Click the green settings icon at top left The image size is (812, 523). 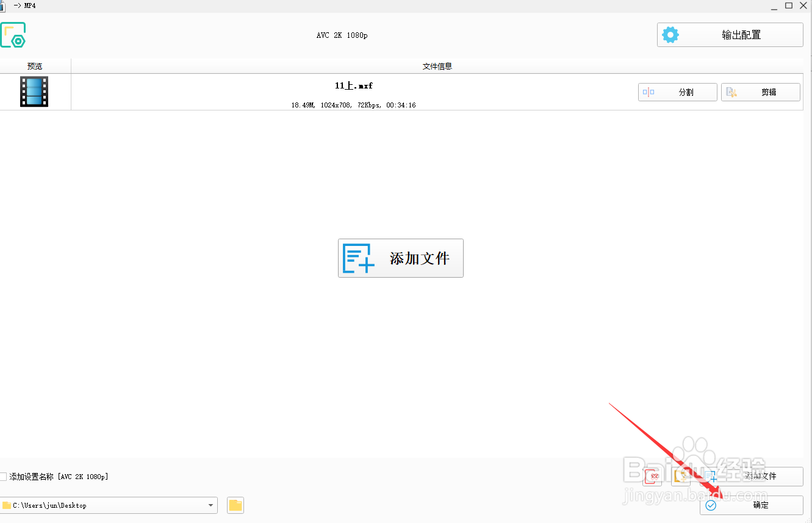13,35
